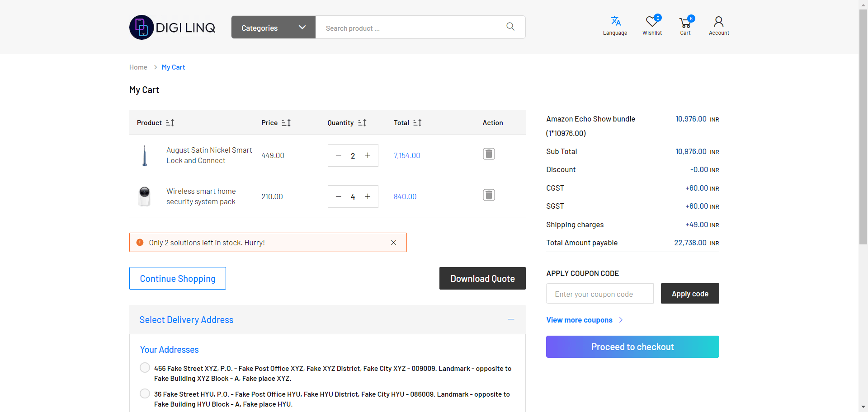
Task: Collapse the Select Delivery Address section
Action: 511,319
